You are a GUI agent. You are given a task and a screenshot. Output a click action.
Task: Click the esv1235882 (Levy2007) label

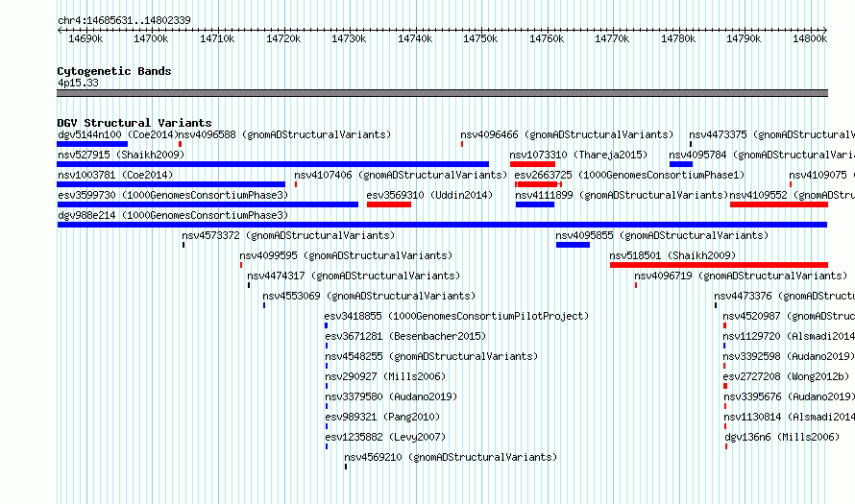[385, 437]
